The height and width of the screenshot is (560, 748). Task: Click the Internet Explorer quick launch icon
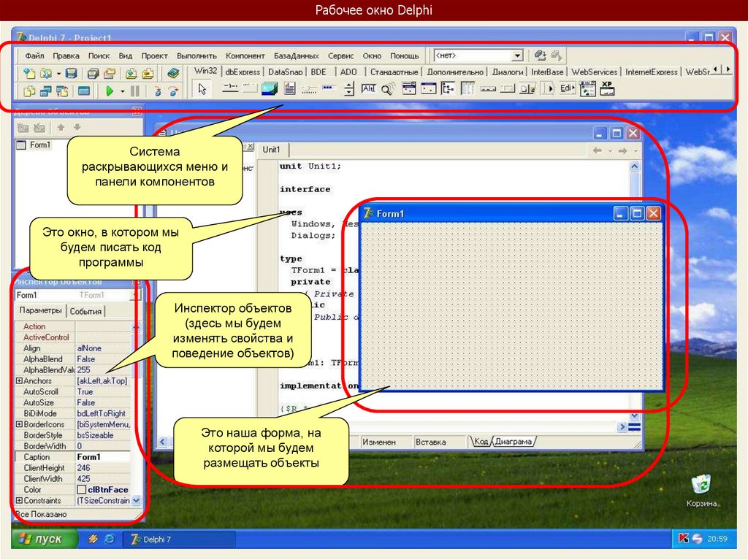point(109,540)
